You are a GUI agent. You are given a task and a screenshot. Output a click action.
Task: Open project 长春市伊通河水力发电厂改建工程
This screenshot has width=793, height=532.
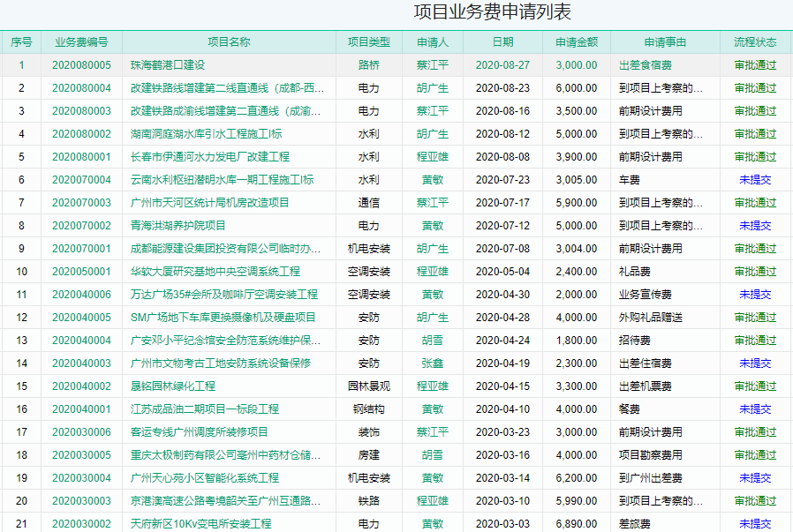point(210,157)
